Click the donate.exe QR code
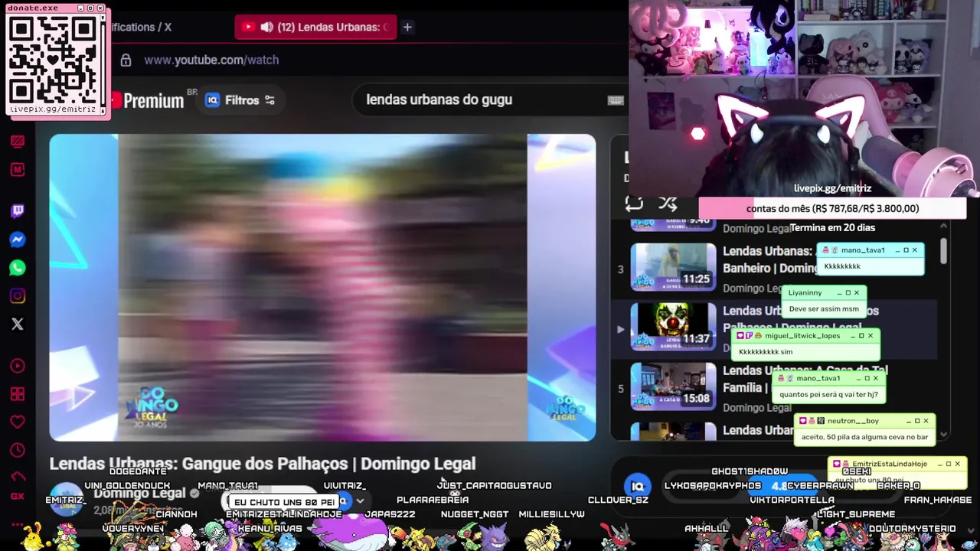The height and width of the screenshot is (551, 980). click(54, 60)
